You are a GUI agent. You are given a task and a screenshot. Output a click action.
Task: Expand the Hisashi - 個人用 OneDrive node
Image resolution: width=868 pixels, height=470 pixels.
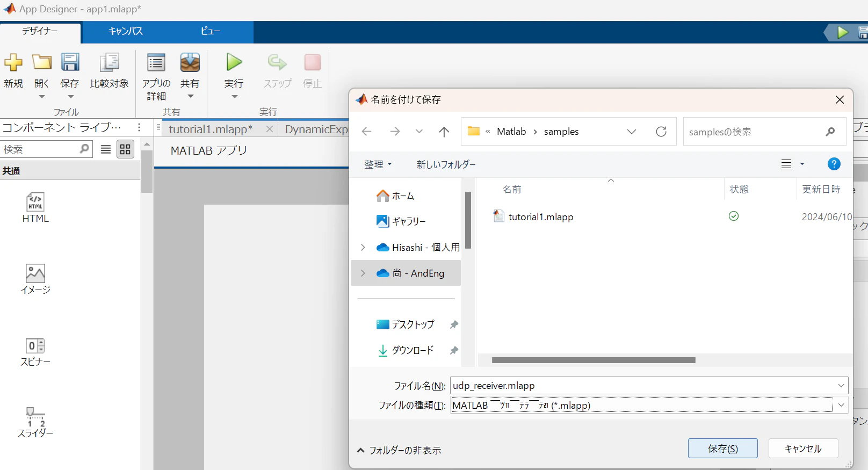[x=363, y=247]
